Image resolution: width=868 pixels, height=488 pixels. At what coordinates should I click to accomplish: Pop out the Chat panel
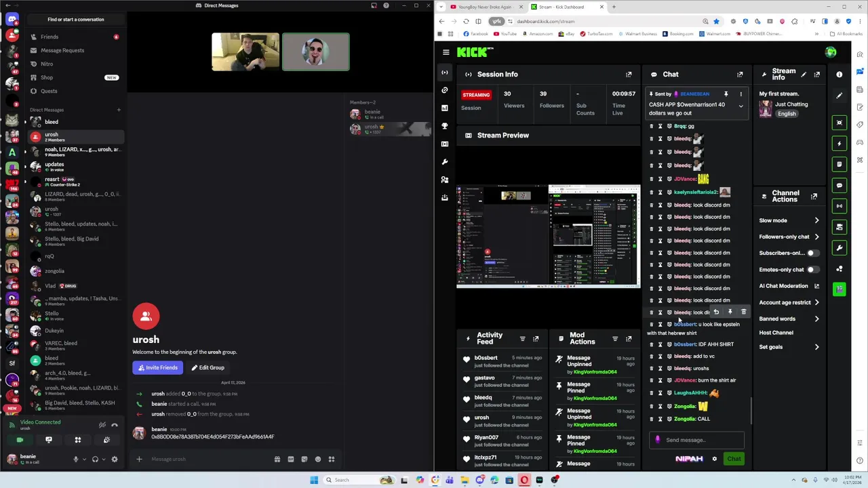tap(740, 75)
